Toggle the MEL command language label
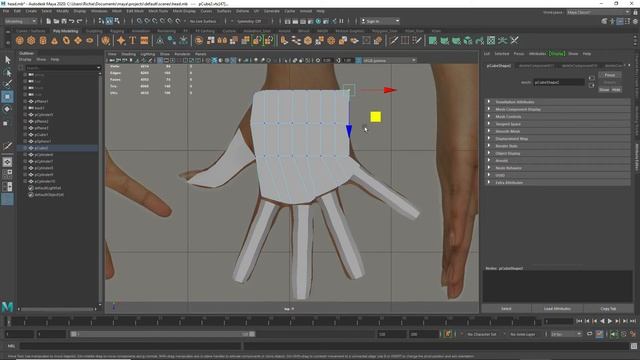The width and height of the screenshot is (640, 360). pos(11,346)
